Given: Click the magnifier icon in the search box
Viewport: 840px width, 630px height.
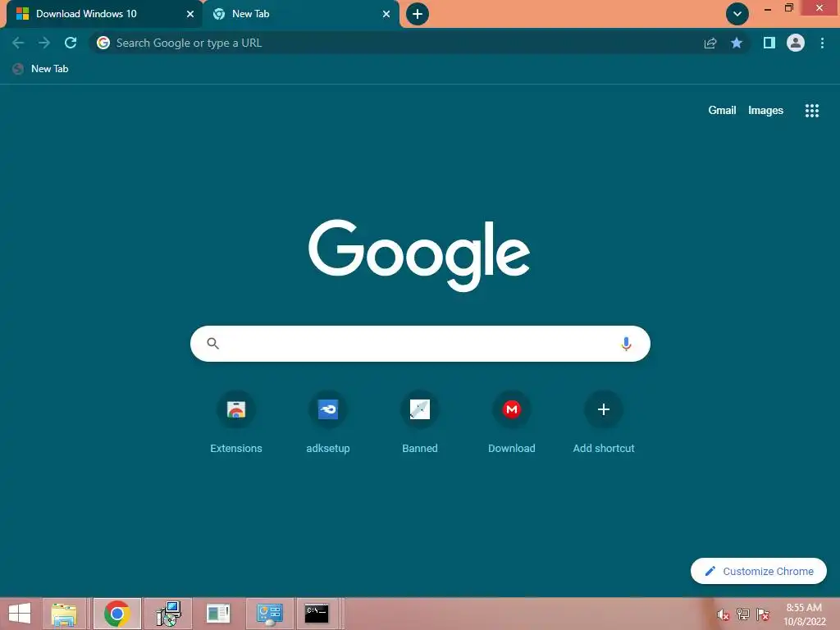Looking at the screenshot, I should pos(212,344).
